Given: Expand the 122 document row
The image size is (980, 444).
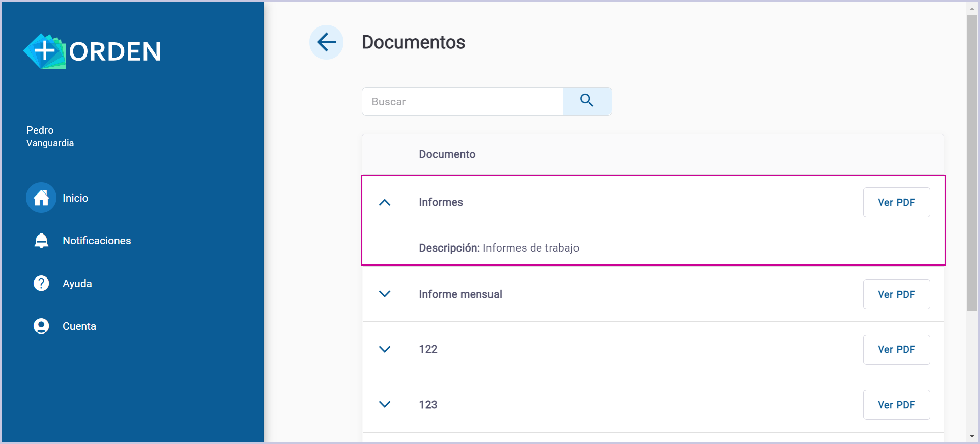Looking at the screenshot, I should 385,349.
